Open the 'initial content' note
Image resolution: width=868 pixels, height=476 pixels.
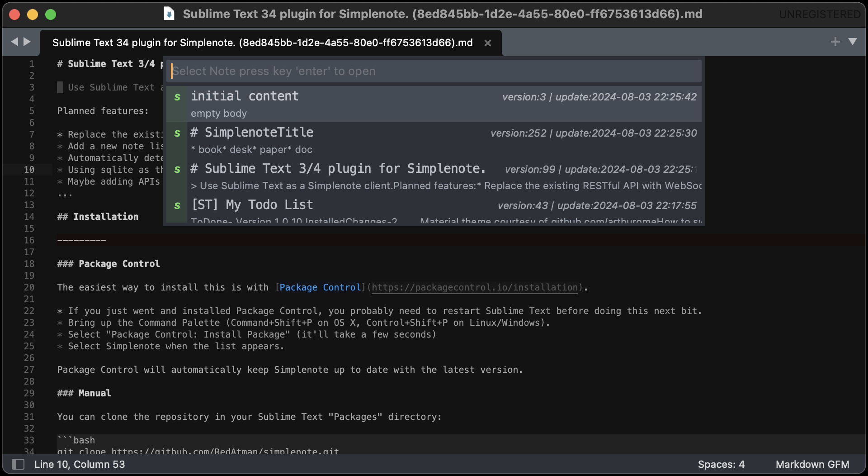tap(434, 104)
